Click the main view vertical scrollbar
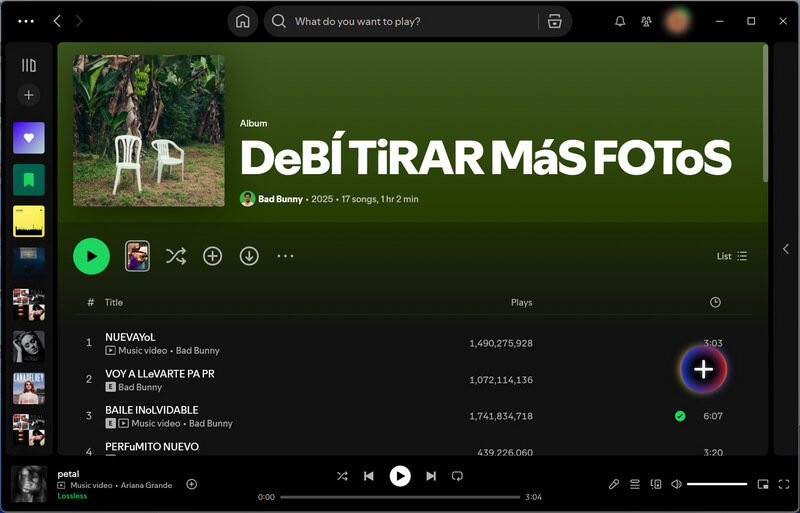800x513 pixels. [x=765, y=113]
